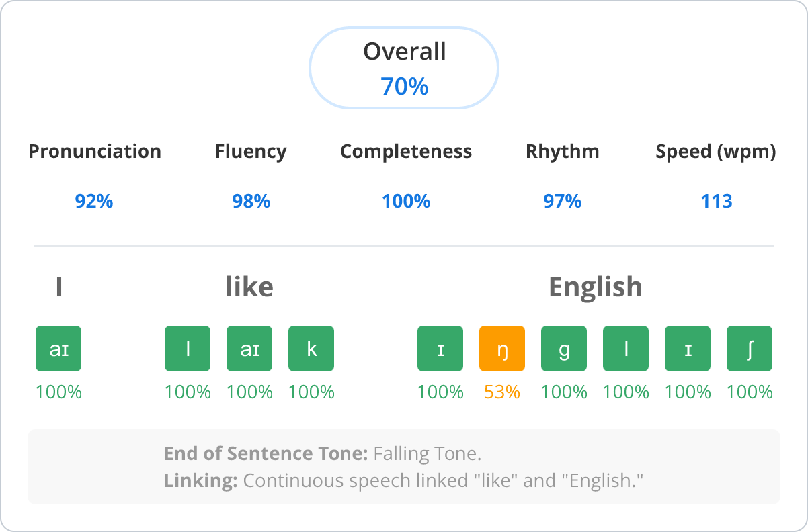808x532 pixels.
Task: Select the g phoneme tile in "English"
Action: 564,349
